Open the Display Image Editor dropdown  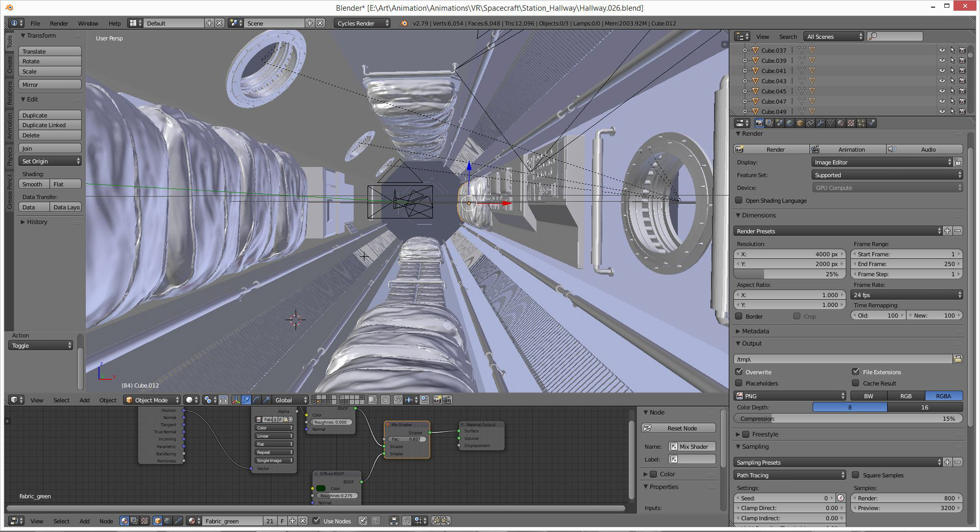click(x=881, y=162)
